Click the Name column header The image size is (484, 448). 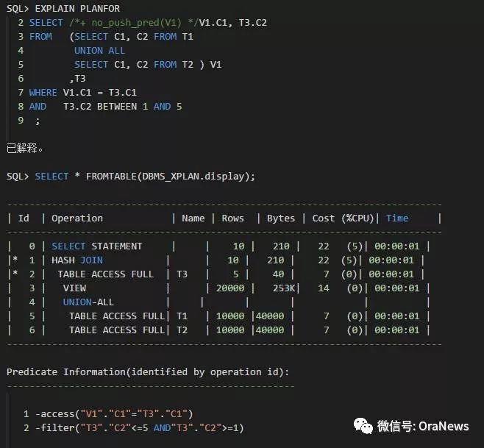click(x=193, y=218)
